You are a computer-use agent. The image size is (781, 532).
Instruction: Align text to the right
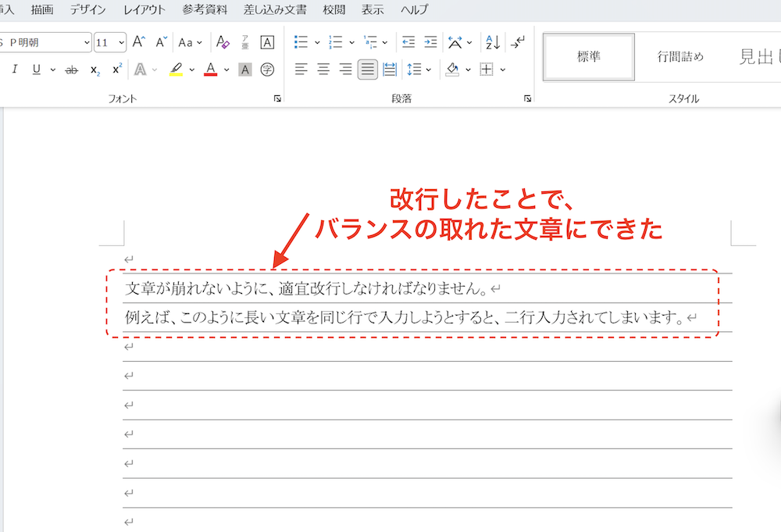[x=345, y=70]
